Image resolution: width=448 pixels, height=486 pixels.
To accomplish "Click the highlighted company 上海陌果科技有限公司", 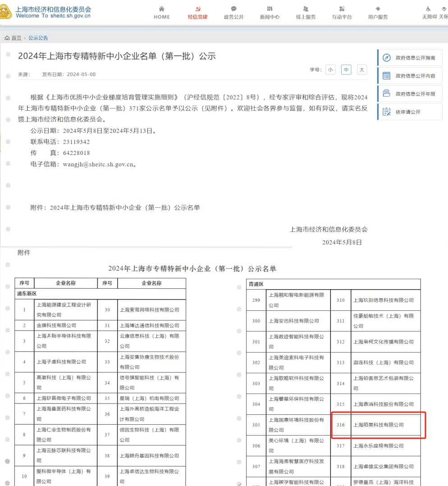I will point(379,425).
